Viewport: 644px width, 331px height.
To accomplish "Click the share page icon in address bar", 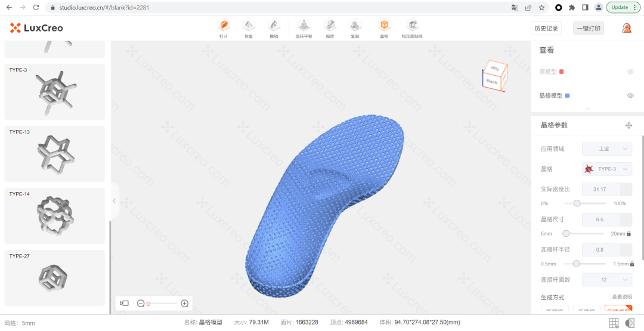I will (x=528, y=7).
